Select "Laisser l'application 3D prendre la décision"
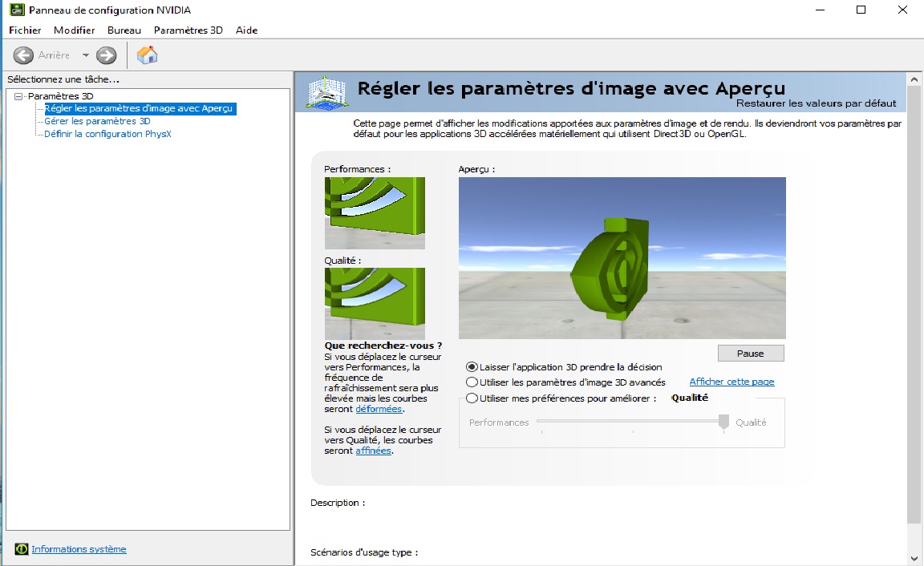 point(472,366)
